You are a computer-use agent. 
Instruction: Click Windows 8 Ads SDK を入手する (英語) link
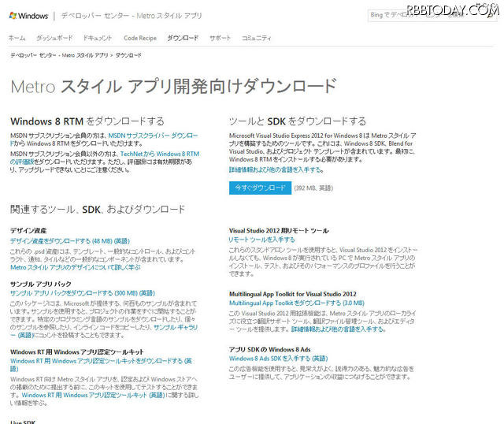tap(278, 359)
